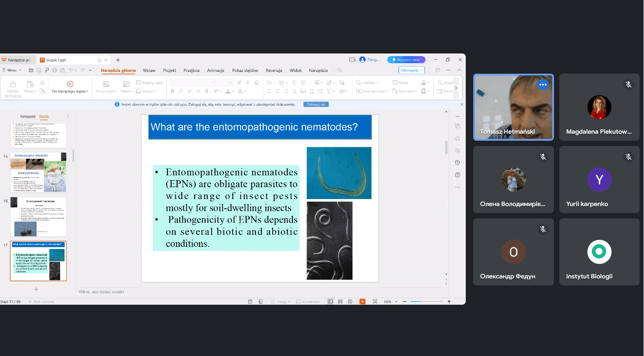Expand the Układ layout dropdown

coord(126,92)
